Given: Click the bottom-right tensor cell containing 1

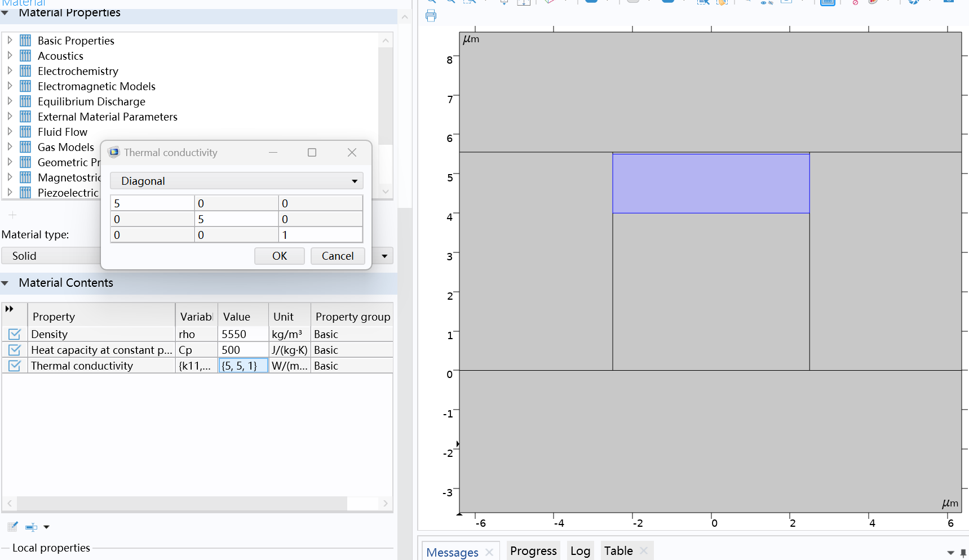Looking at the screenshot, I should (320, 235).
